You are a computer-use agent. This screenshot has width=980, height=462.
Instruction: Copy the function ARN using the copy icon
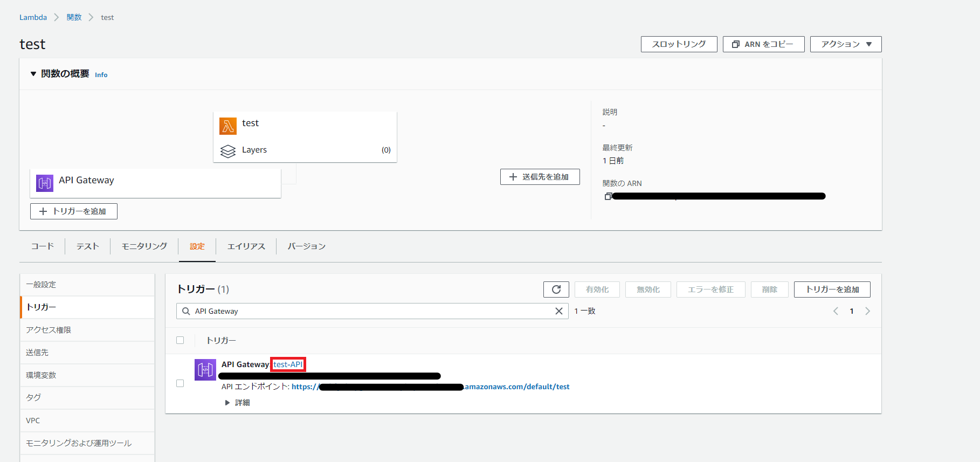coord(608,196)
